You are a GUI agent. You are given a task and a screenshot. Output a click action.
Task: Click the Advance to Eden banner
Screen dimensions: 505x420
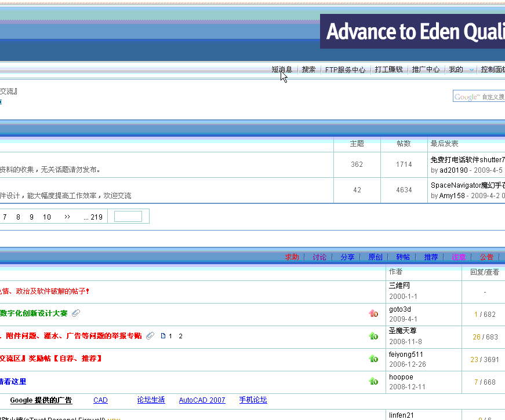coord(412,31)
